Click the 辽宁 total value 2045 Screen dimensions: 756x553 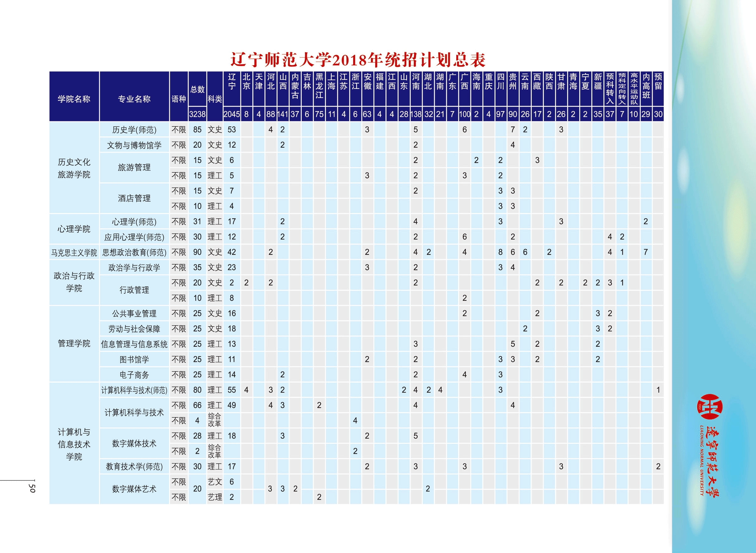coord(232,114)
